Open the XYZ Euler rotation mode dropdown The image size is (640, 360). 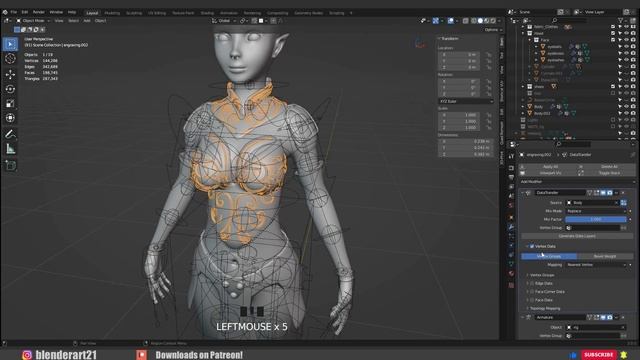tap(465, 101)
